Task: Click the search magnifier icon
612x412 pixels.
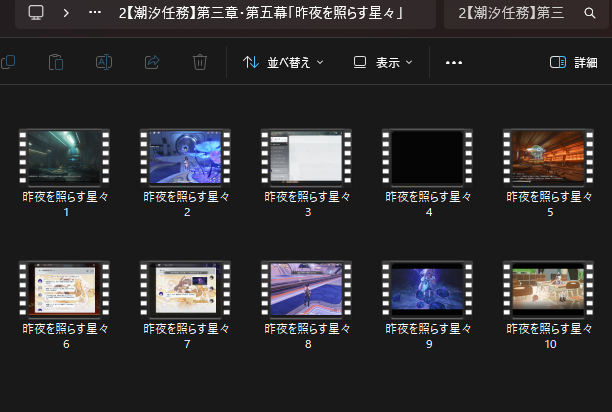Action: 589,13
